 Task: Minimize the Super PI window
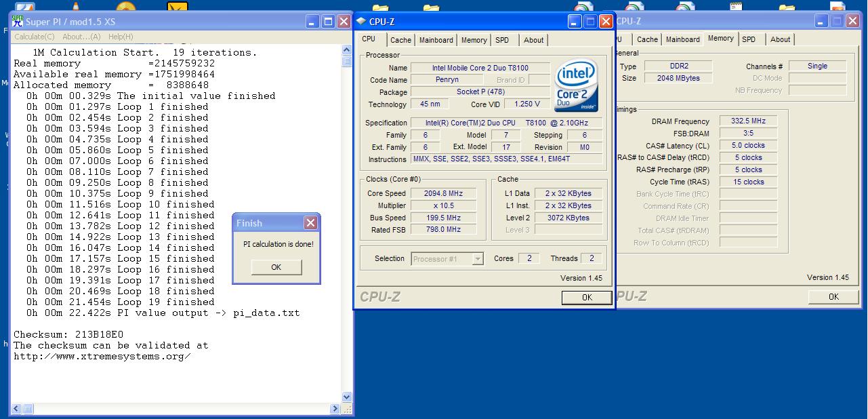pos(312,22)
